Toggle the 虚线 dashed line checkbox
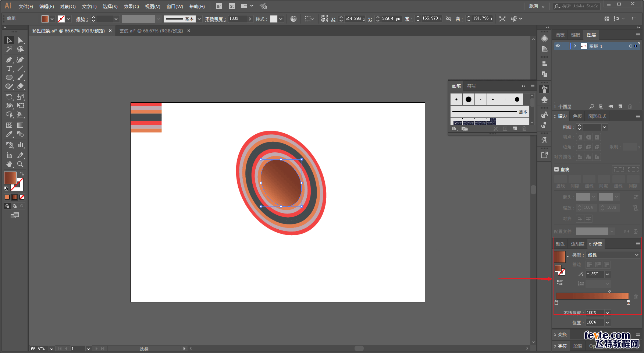 click(556, 169)
